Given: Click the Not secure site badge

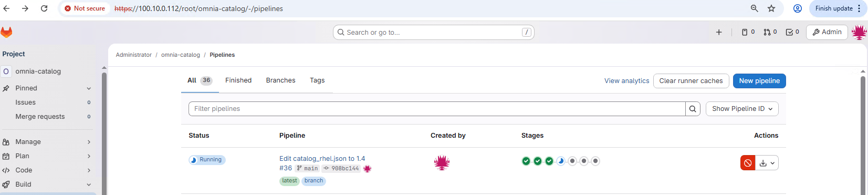Looking at the screenshot, I should (x=85, y=8).
